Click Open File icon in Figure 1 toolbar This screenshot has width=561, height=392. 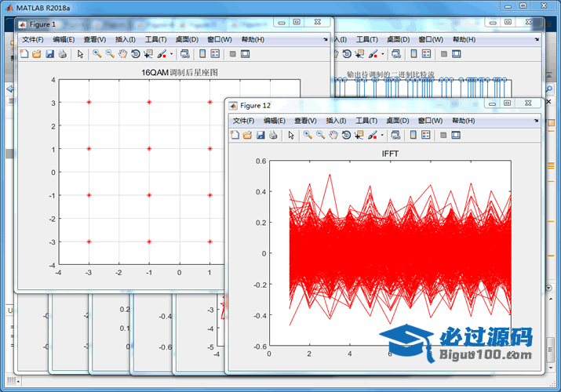pyautogui.click(x=37, y=54)
